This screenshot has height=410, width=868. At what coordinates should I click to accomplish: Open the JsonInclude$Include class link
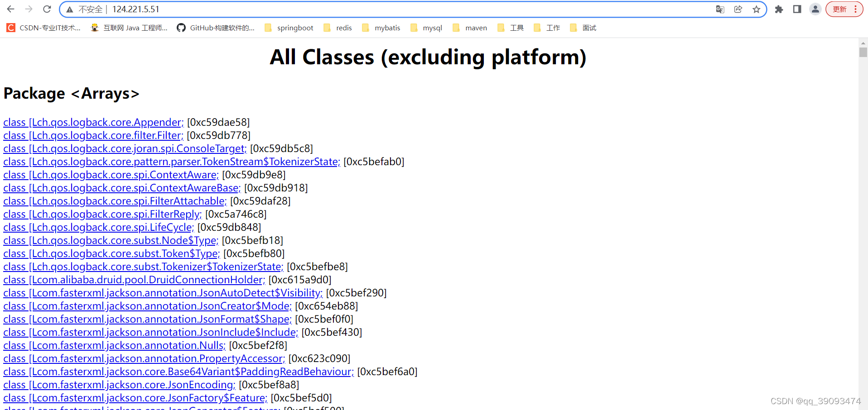(151, 332)
